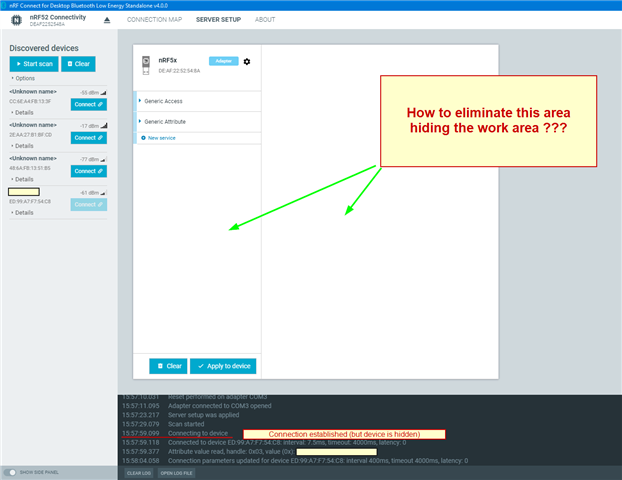Open the About tab
Viewport: 622px width, 480px height.
pyautogui.click(x=265, y=19)
